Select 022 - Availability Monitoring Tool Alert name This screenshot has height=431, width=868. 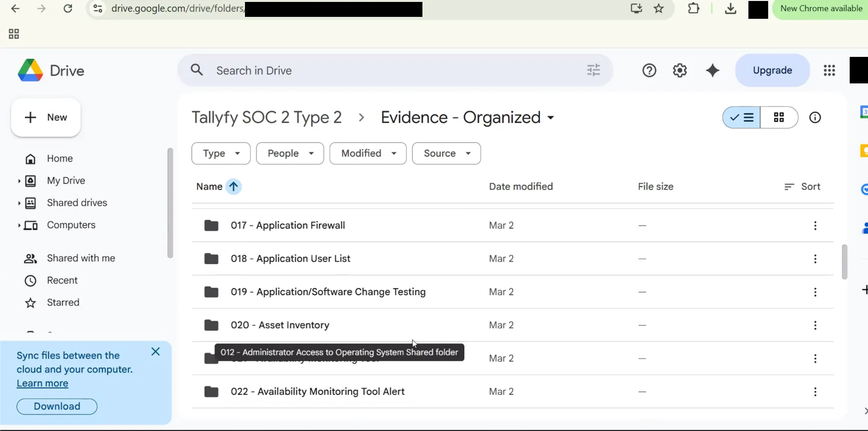click(x=317, y=392)
